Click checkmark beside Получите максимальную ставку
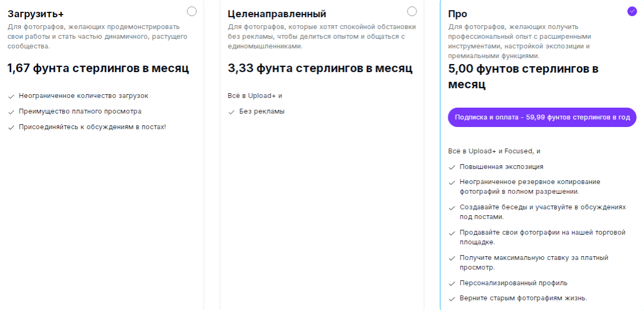This screenshot has height=310, width=644. [x=452, y=258]
